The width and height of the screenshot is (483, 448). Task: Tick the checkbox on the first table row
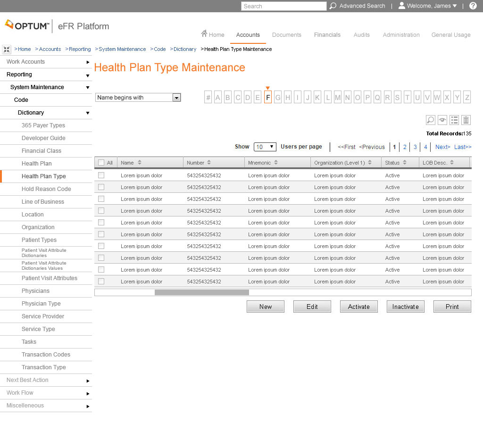(101, 175)
